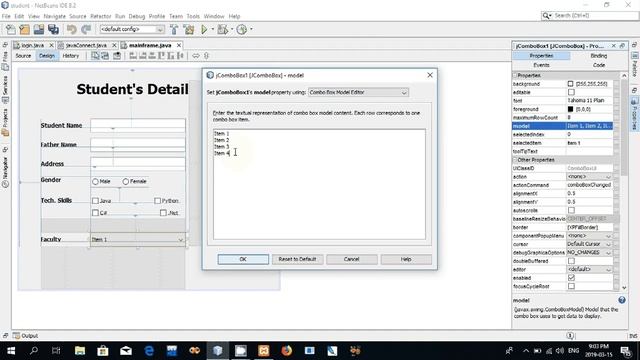Click the New Project toolbar icon
640x360 pixels.
(x=24, y=29)
